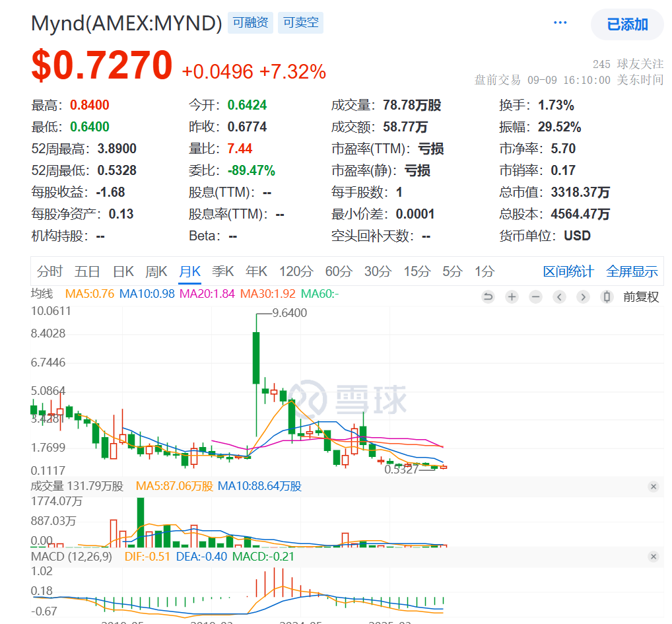672x624 pixels.
Task: Click the DIF:-0.51 value label
Action: [x=147, y=557]
